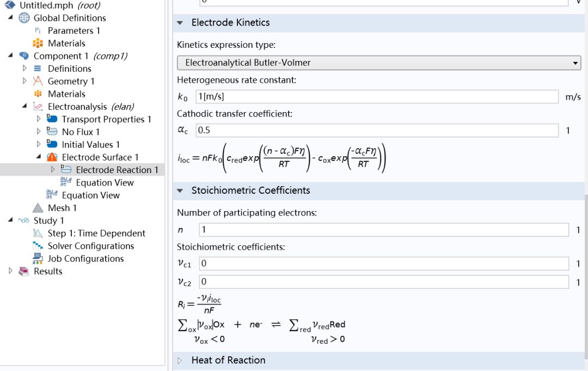Viewport: 588px width, 371px height.
Task: Expand the Heat of Reaction section
Action: [x=180, y=360]
